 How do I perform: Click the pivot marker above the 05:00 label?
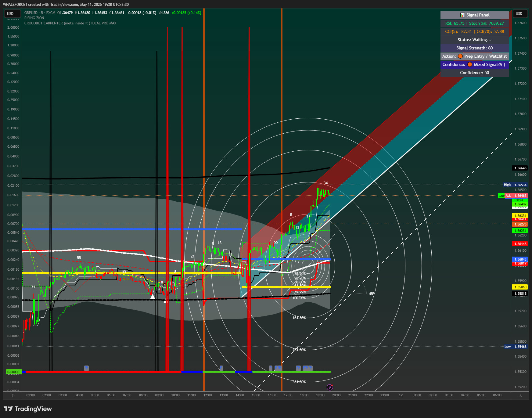pyautogui.click(x=86, y=368)
